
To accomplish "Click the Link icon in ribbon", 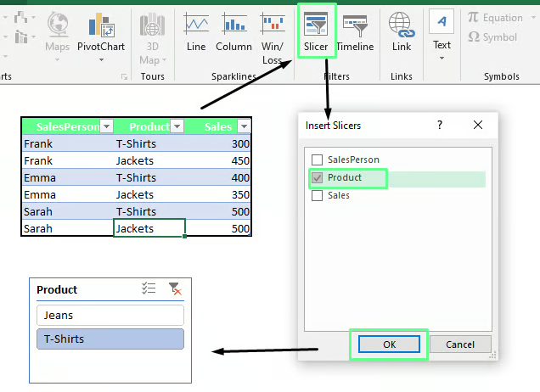I will [402, 32].
